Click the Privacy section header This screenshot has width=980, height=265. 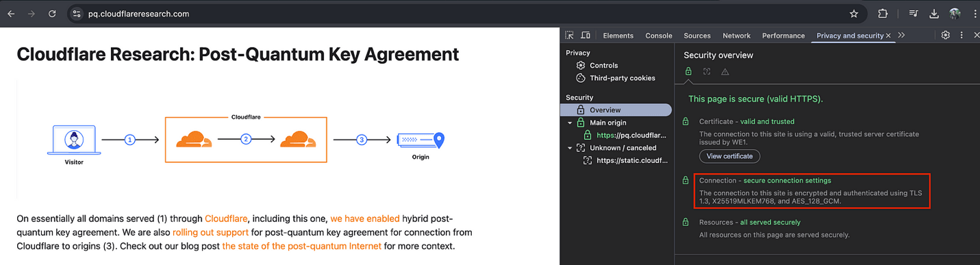(578, 53)
